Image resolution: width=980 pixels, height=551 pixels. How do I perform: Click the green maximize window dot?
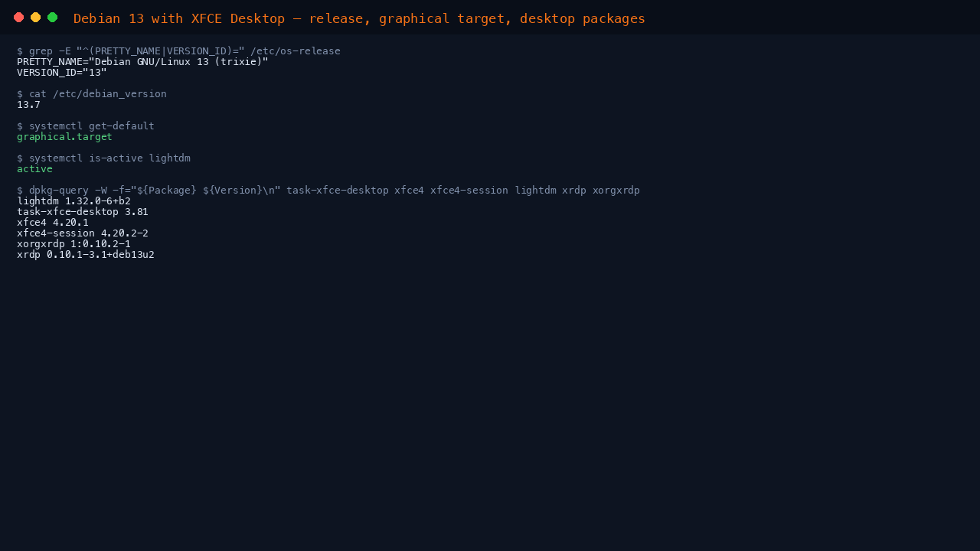coord(52,18)
